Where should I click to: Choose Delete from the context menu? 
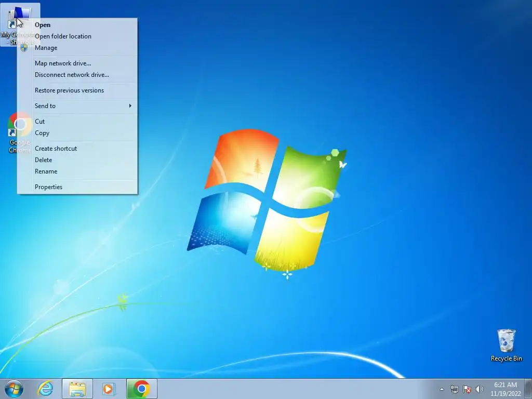pos(77,160)
